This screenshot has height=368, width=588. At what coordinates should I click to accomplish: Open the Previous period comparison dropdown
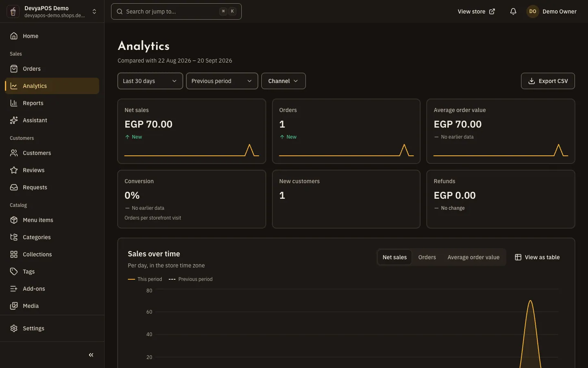pos(222,81)
